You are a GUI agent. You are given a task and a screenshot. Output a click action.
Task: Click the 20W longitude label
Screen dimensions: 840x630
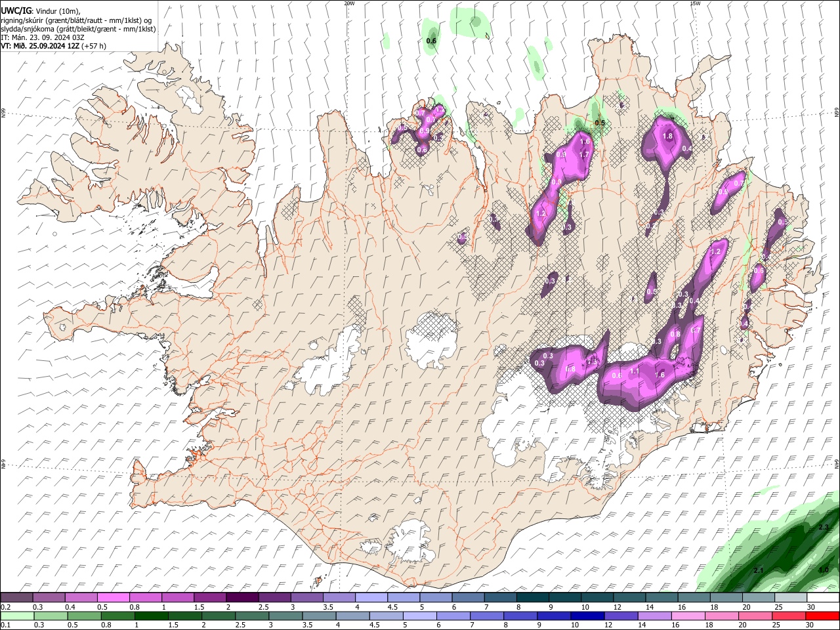[x=349, y=3]
